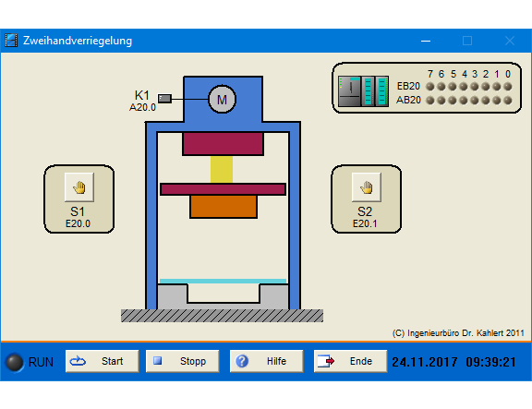532x409 pixels.
Task: Click AB20 bit 7 LED
Action: [430, 101]
